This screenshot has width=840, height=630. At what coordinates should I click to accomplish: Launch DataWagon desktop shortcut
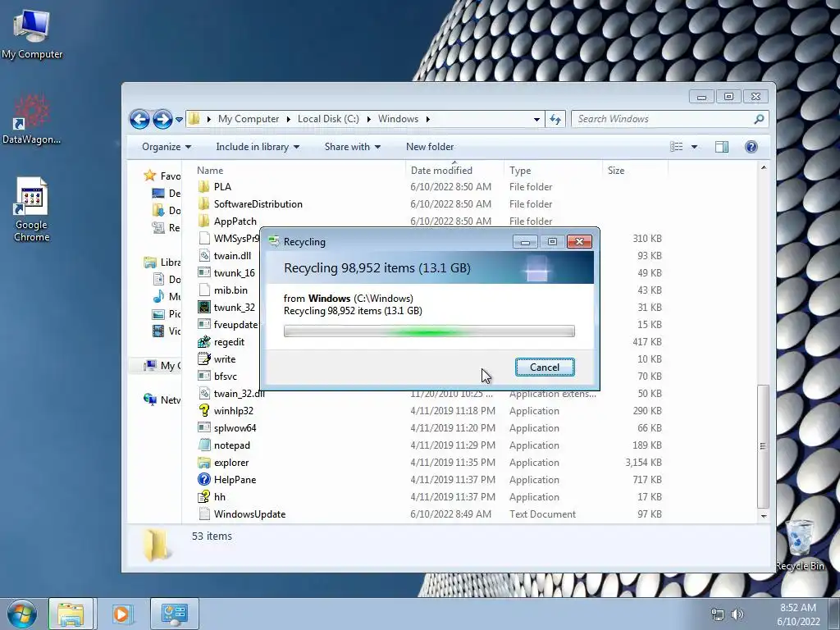(31, 120)
